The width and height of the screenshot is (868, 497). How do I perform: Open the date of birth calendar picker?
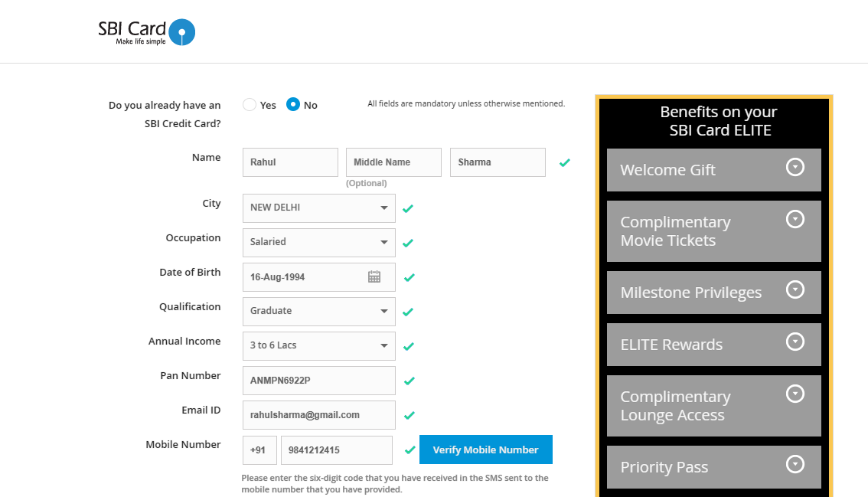coord(374,277)
